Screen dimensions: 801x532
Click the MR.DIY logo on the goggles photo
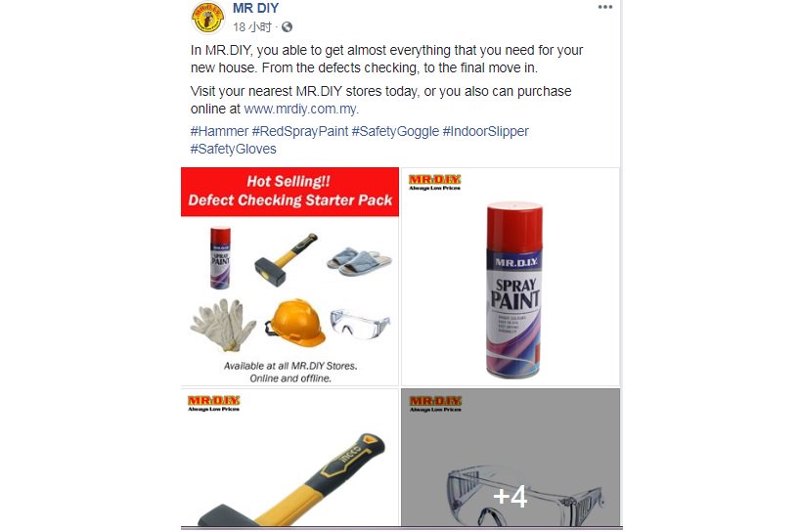pos(435,403)
